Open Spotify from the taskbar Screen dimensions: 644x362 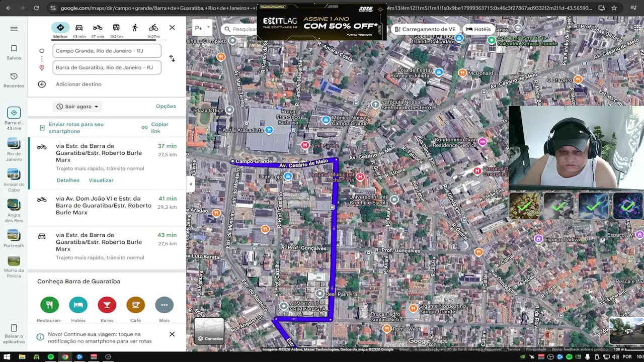[51, 357]
